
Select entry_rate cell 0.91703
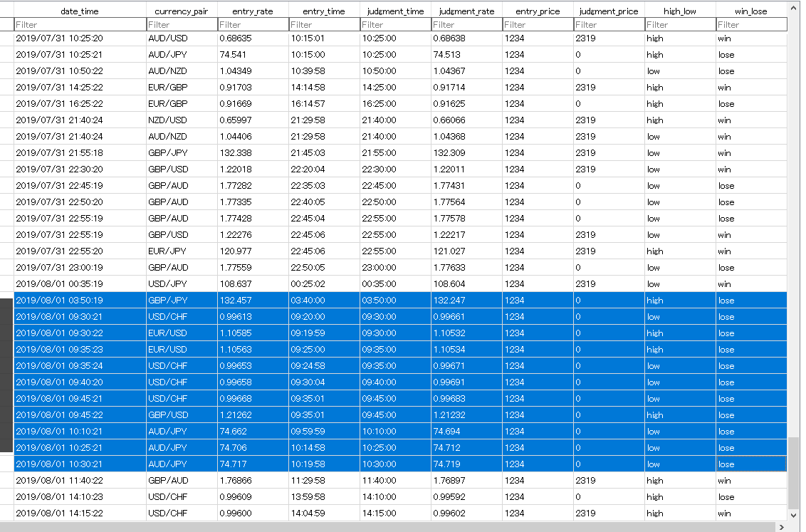coord(253,88)
